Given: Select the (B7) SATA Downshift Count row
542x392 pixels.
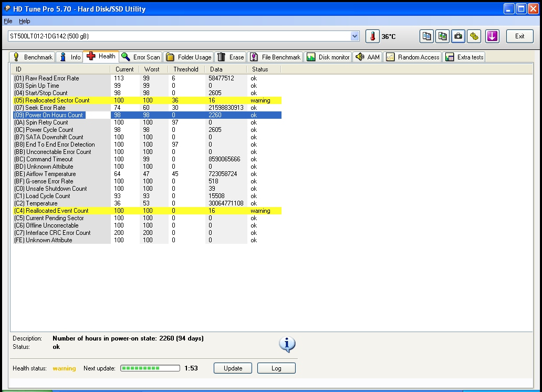Looking at the screenshot, I should pos(147,137).
